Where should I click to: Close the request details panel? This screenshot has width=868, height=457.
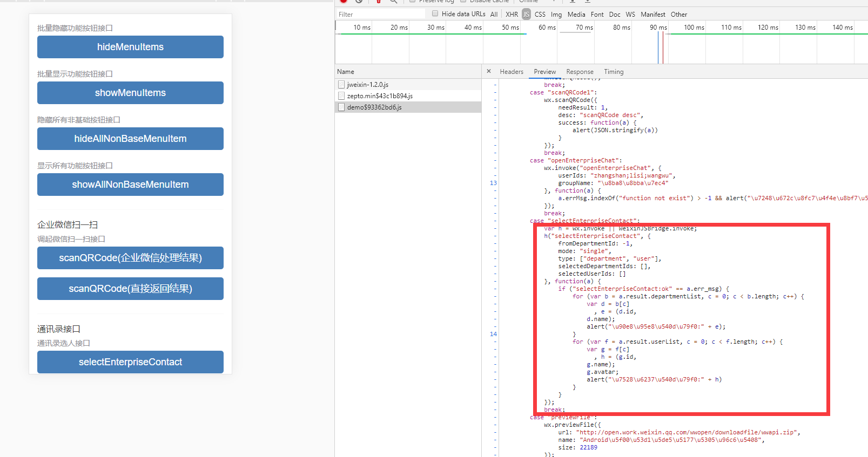point(489,71)
